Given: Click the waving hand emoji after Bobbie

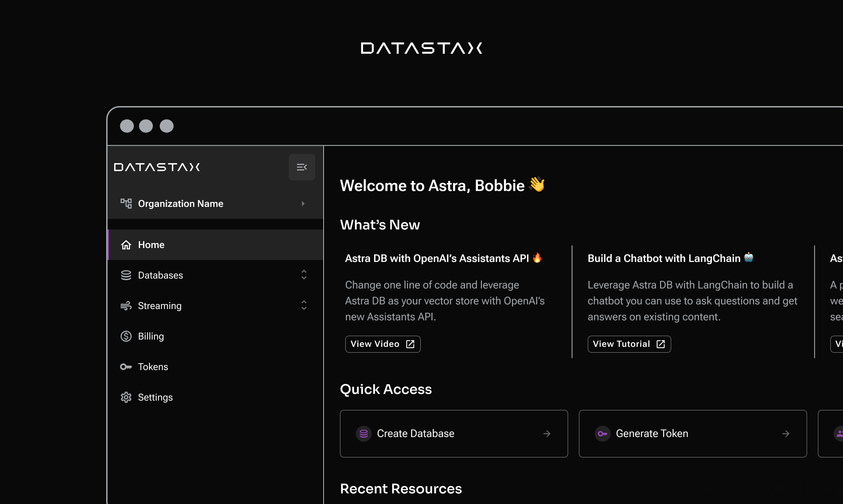Looking at the screenshot, I should coord(537,184).
